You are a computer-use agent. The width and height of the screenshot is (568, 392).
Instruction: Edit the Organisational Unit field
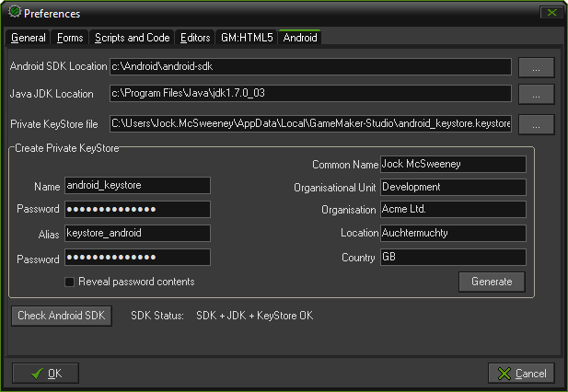pyautogui.click(x=452, y=187)
